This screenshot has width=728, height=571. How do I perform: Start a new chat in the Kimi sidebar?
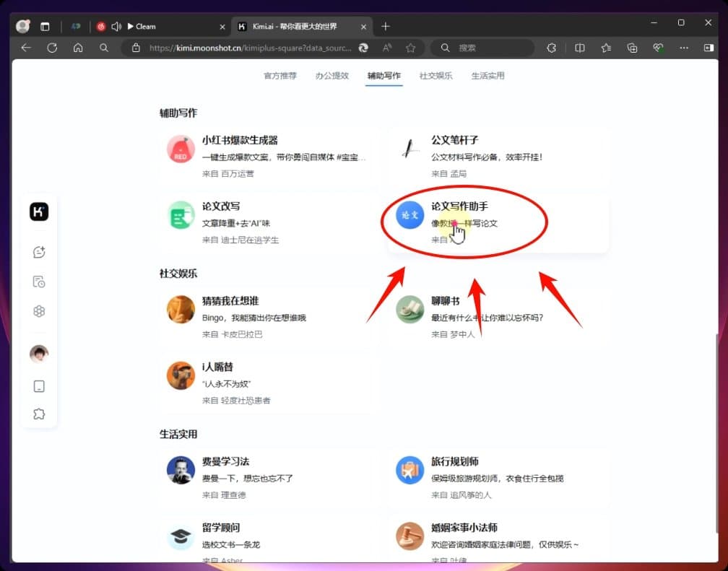39,252
